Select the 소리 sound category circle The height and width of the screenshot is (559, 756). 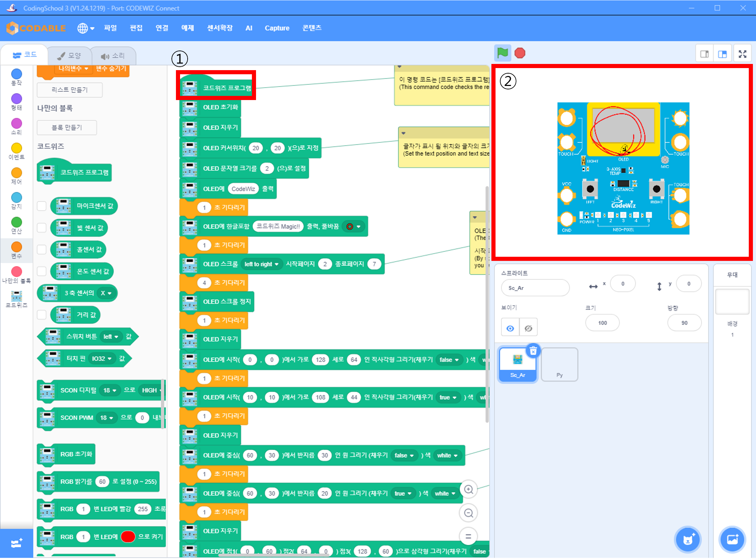(16, 123)
